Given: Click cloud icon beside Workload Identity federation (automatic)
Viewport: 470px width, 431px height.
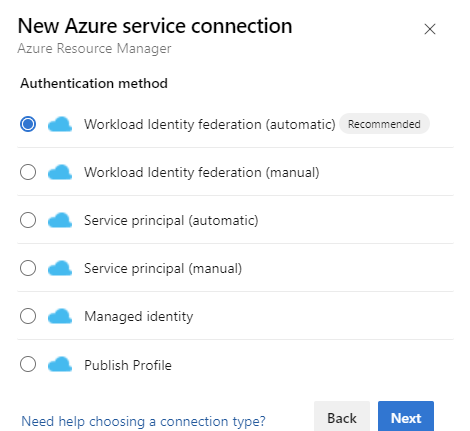Looking at the screenshot, I should tap(60, 124).
